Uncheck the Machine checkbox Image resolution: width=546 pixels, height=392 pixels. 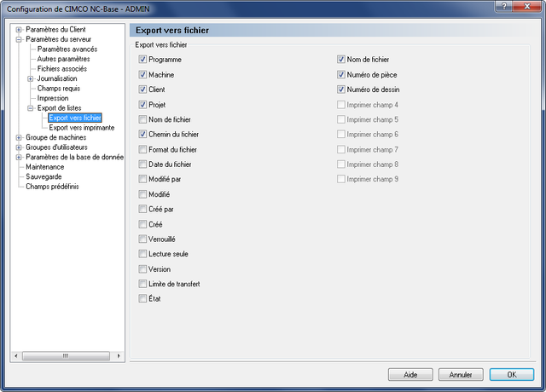pyautogui.click(x=142, y=74)
